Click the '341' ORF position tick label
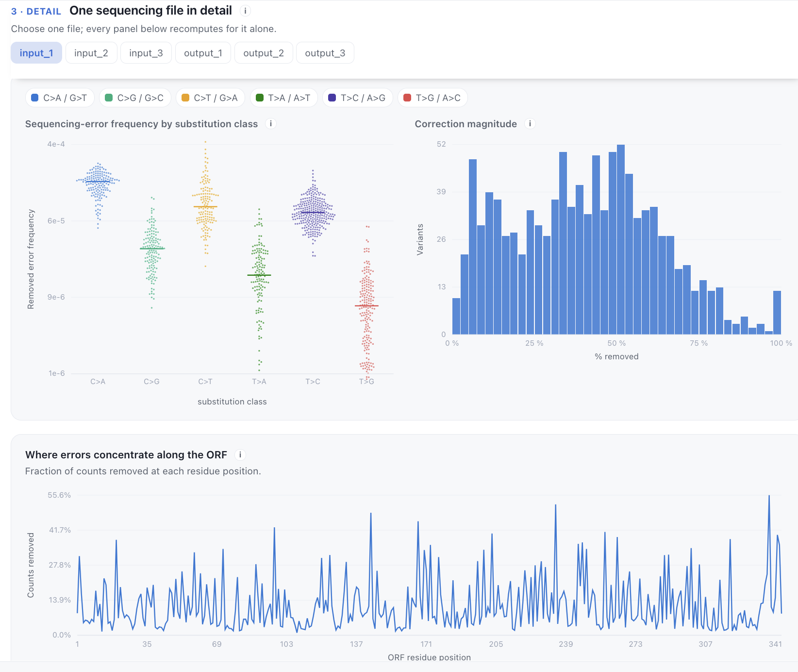798x672 pixels. [x=775, y=644]
